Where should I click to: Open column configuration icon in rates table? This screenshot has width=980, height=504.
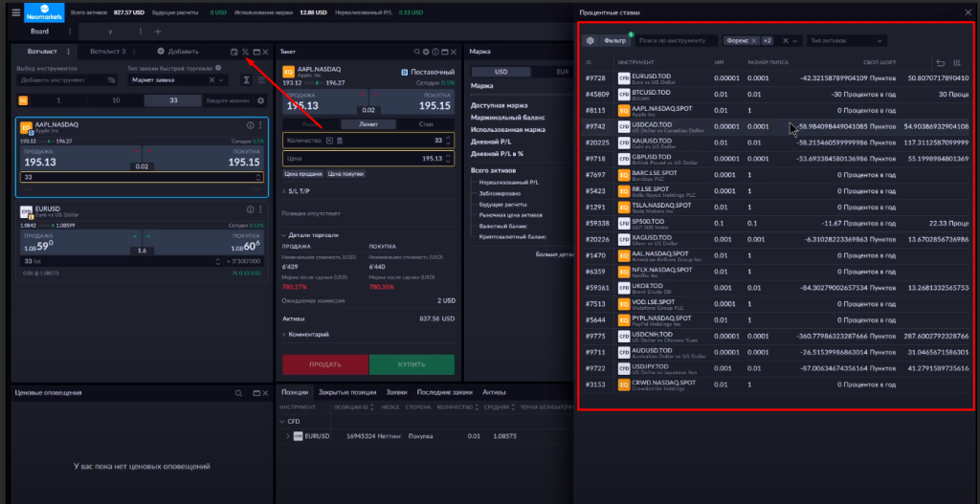coord(957,62)
